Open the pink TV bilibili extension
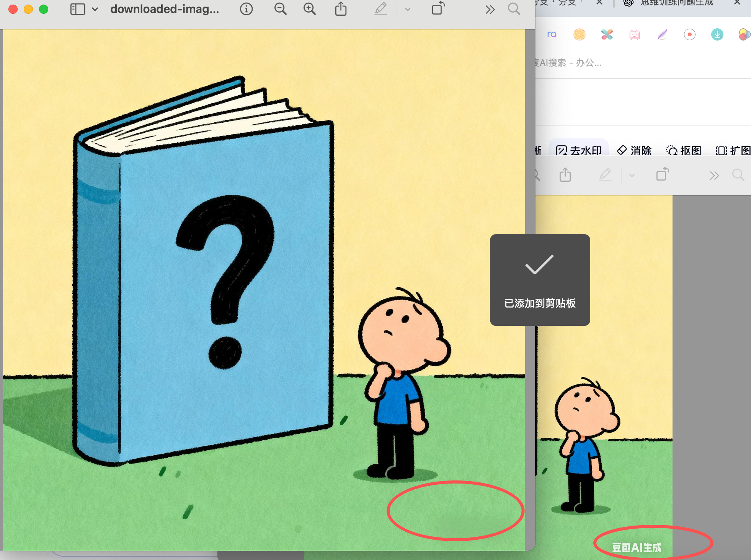Screen dimensions: 751x560 pyautogui.click(x=634, y=35)
